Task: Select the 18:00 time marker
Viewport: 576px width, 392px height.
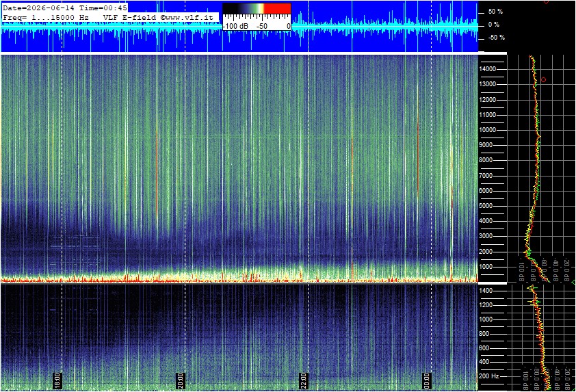Action: click(57, 380)
